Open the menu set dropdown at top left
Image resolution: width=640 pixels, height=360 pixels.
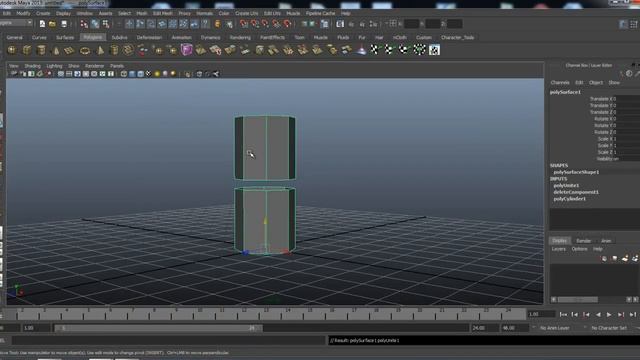pyautogui.click(x=16, y=23)
